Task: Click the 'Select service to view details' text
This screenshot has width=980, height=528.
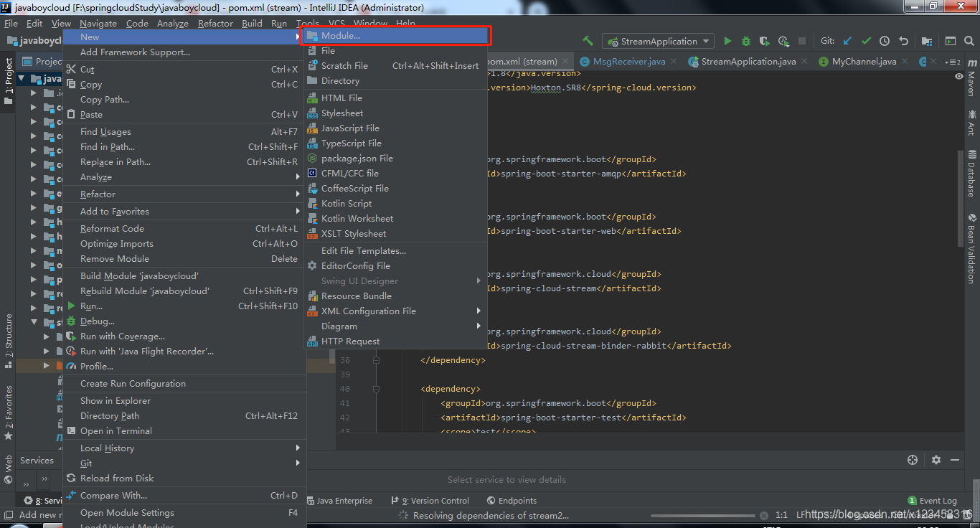Action: click(507, 479)
